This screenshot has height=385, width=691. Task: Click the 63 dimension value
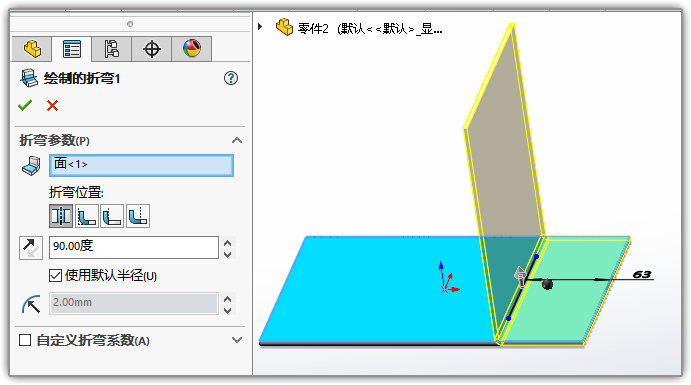click(642, 274)
